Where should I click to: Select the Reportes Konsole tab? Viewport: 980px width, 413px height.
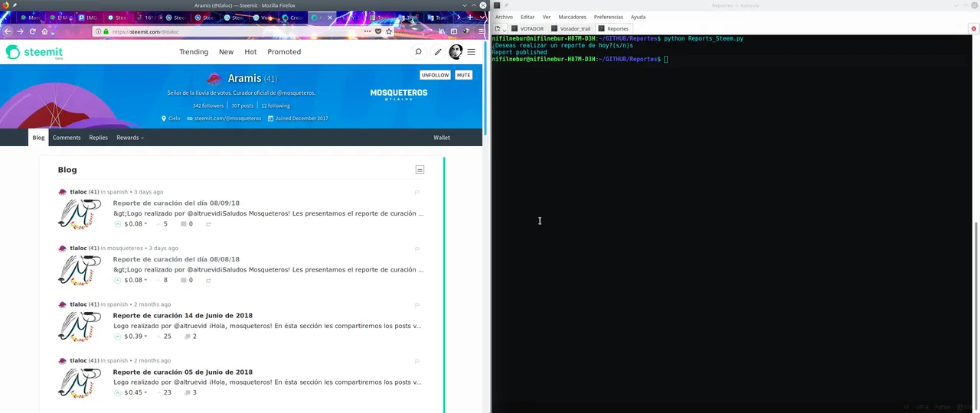tap(613, 28)
